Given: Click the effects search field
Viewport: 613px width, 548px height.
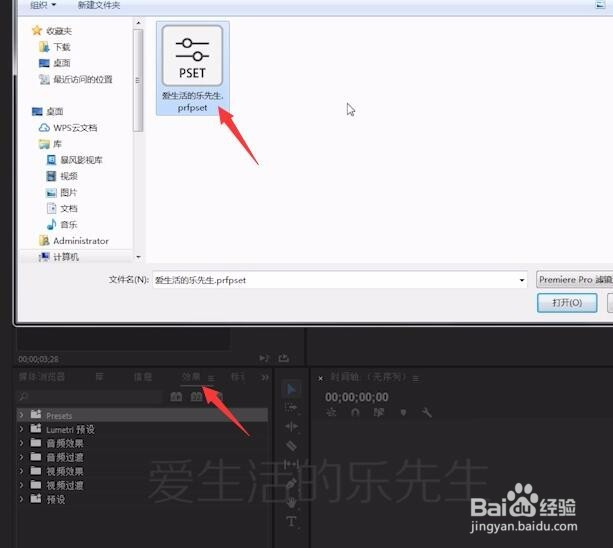Looking at the screenshot, I should click(x=90, y=397).
